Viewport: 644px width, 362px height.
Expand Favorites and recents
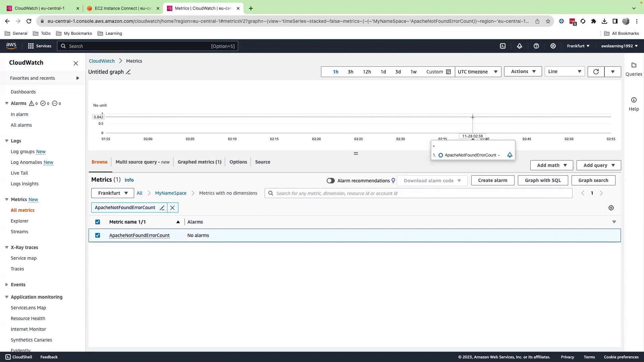(x=77, y=78)
